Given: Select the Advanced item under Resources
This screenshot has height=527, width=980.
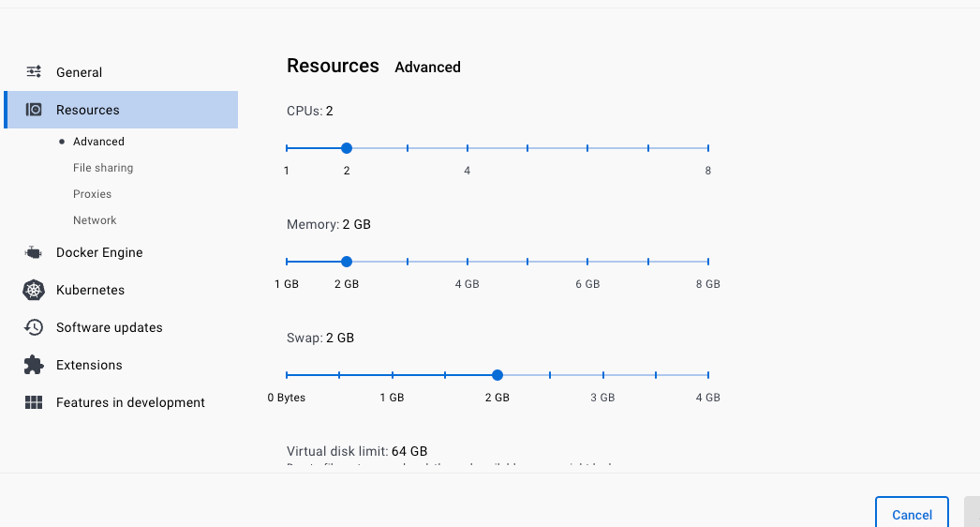Looking at the screenshot, I should [98, 142].
